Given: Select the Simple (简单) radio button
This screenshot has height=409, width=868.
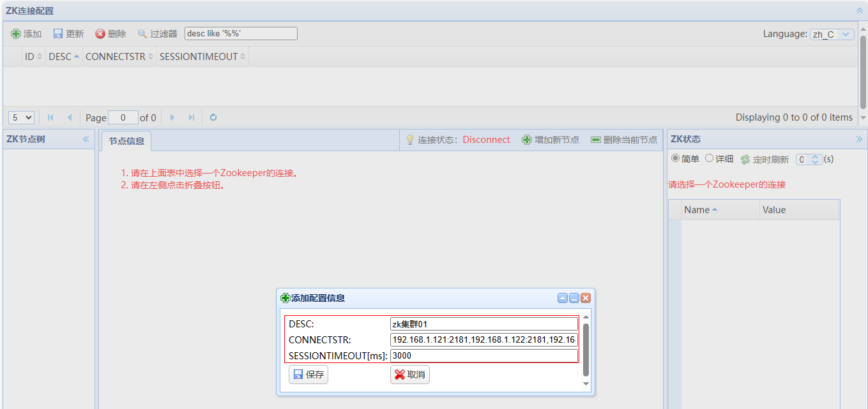Looking at the screenshot, I should pyautogui.click(x=675, y=158).
